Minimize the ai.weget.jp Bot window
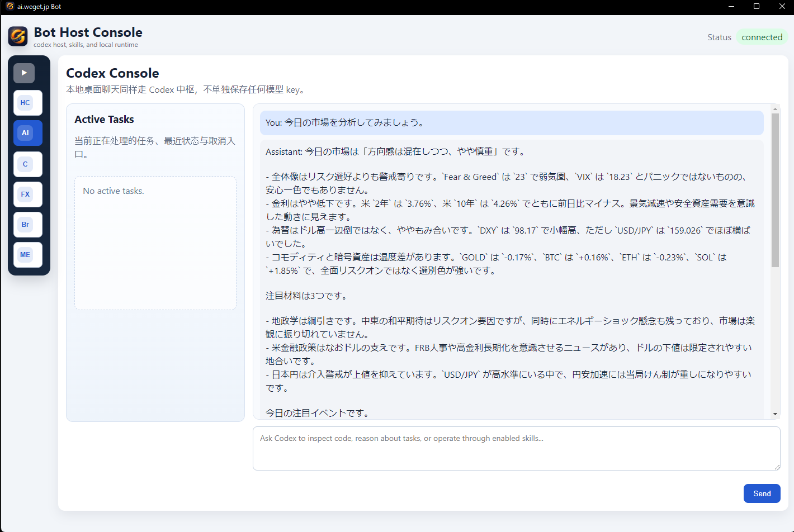Image resolution: width=794 pixels, height=532 pixels. [731, 6]
